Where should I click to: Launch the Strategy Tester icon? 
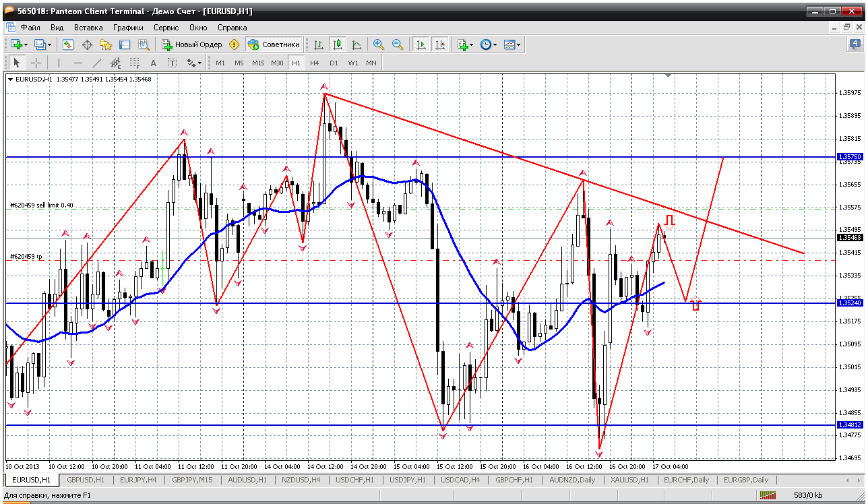coord(144,44)
